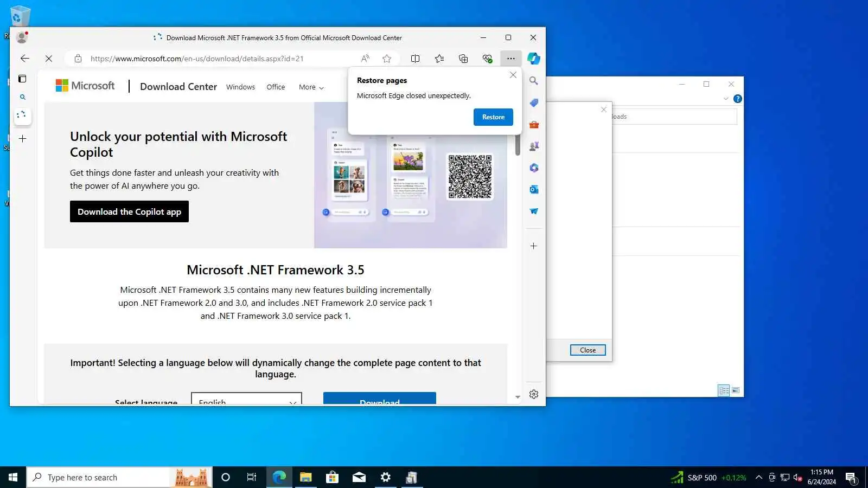Open Microsoft Store from the taskbar
The width and height of the screenshot is (868, 488).
(332, 477)
